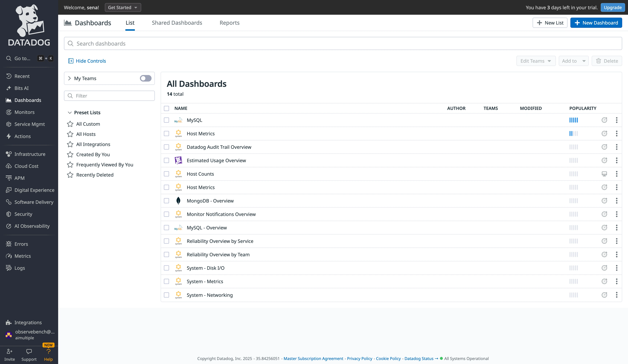
Task: Switch to the List tab
Action: [130, 23]
